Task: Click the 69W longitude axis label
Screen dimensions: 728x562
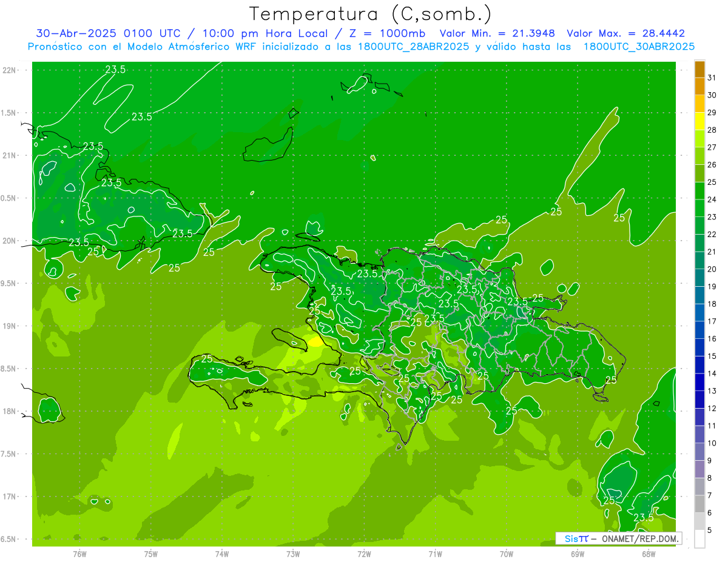Action: point(577,555)
